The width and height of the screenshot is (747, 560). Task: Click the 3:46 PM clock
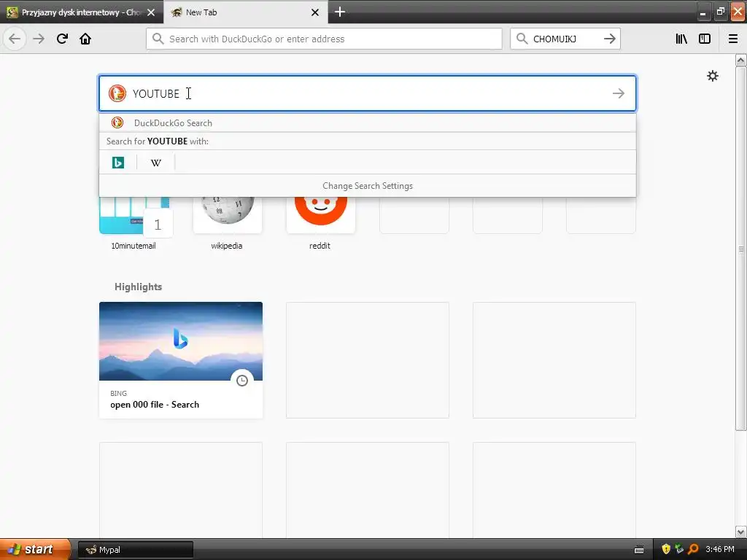pos(720,549)
